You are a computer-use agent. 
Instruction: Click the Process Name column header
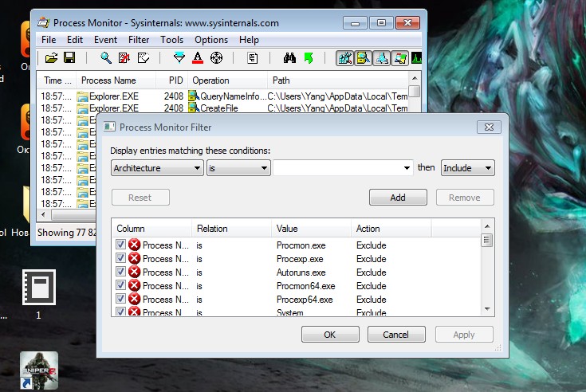(116, 80)
